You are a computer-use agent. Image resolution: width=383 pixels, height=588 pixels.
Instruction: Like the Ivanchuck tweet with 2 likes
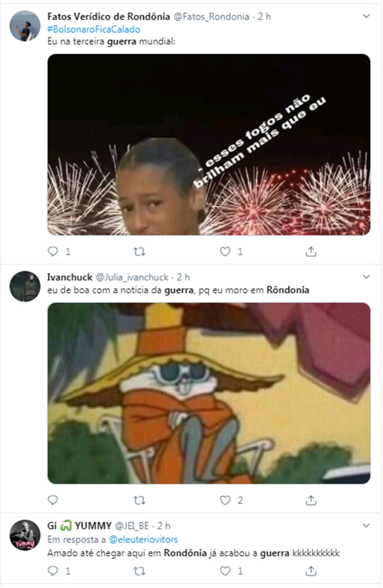click(225, 500)
